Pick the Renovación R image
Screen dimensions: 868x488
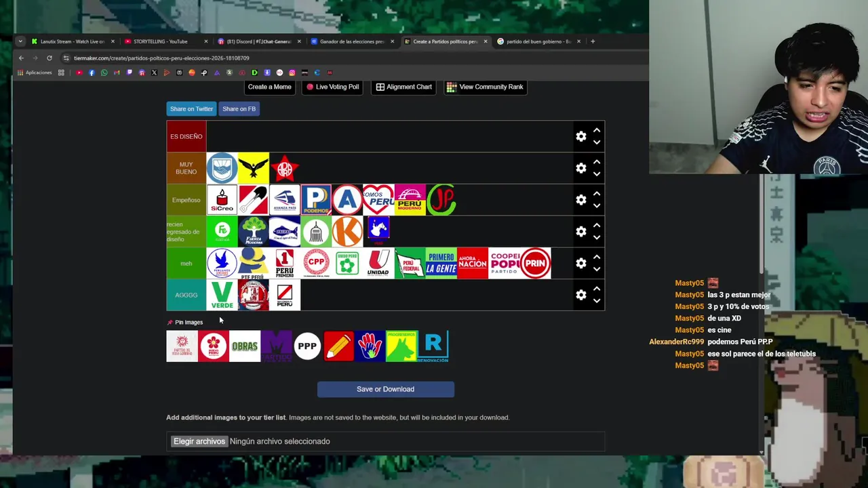coord(433,346)
